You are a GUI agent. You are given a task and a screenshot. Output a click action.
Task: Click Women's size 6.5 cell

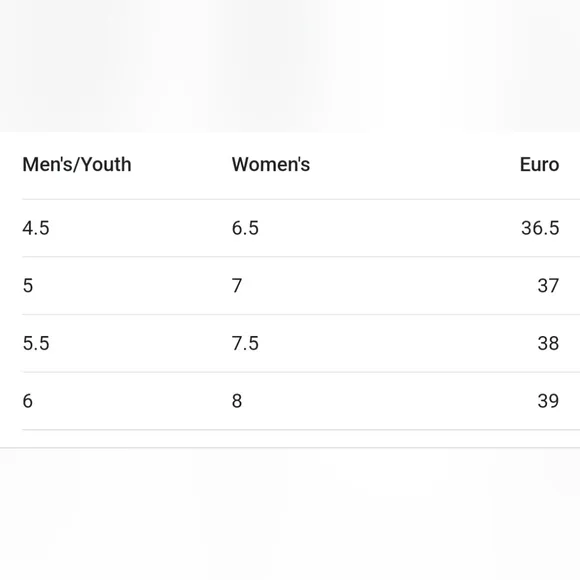click(245, 228)
